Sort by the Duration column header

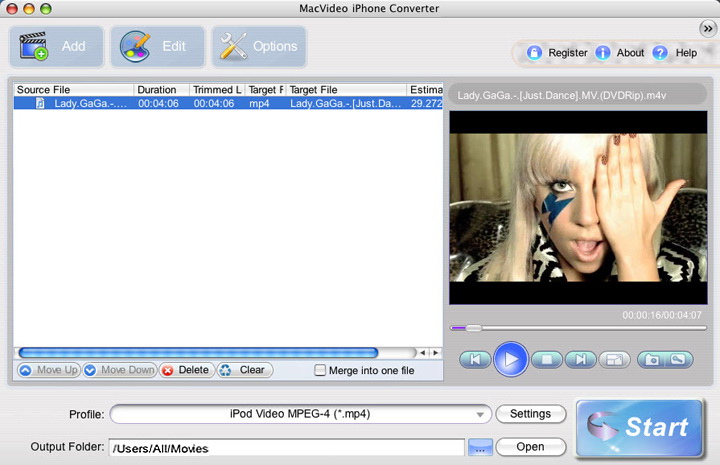click(x=161, y=90)
